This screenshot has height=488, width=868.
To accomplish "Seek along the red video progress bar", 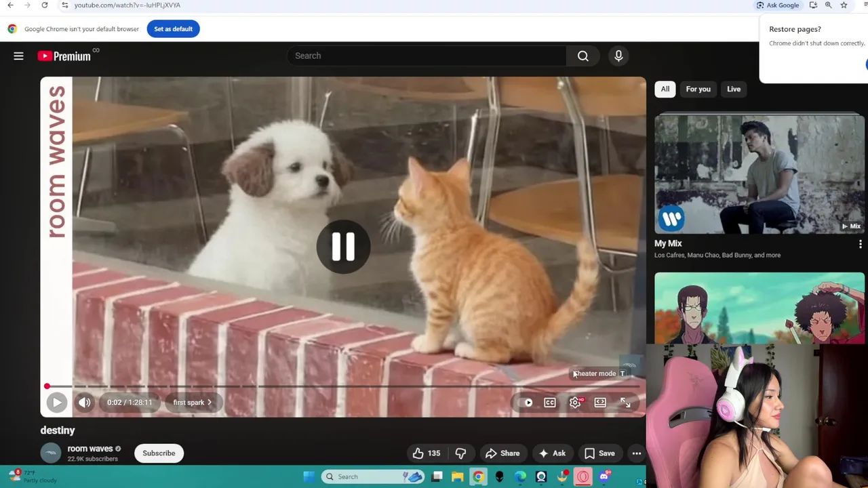I will [343, 386].
